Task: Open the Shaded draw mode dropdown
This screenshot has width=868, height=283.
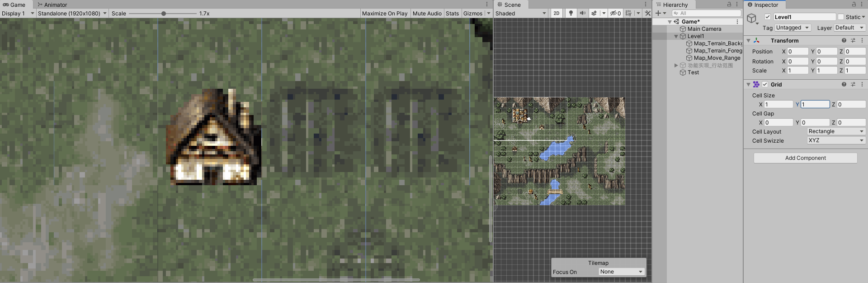Action: click(x=521, y=13)
